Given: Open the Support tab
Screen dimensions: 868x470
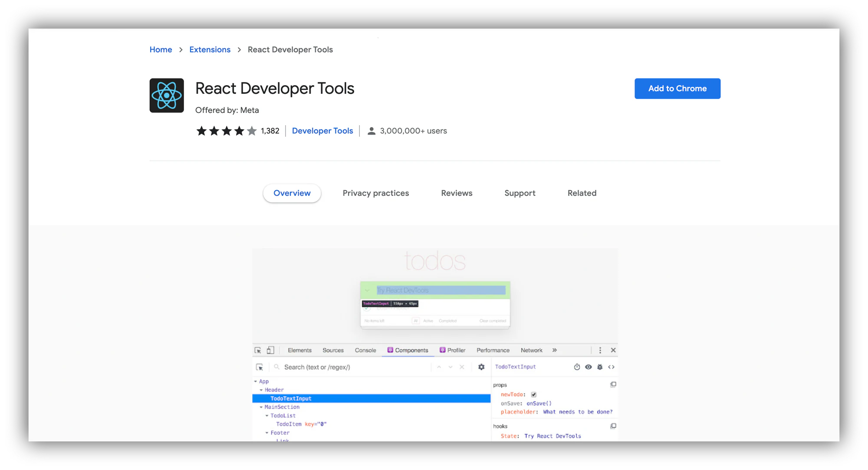Looking at the screenshot, I should (x=520, y=193).
